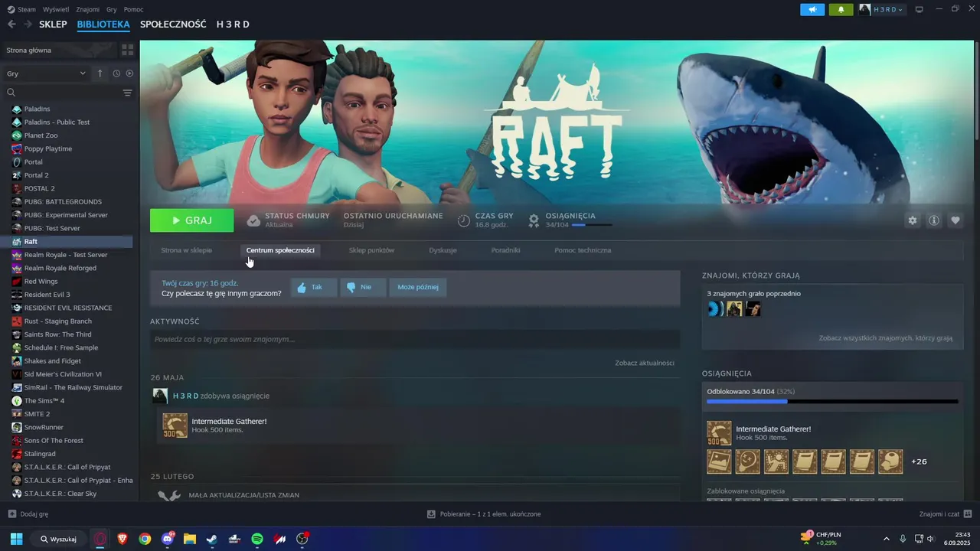
Task: Open notifications bell icon
Action: pyautogui.click(x=841, y=9)
